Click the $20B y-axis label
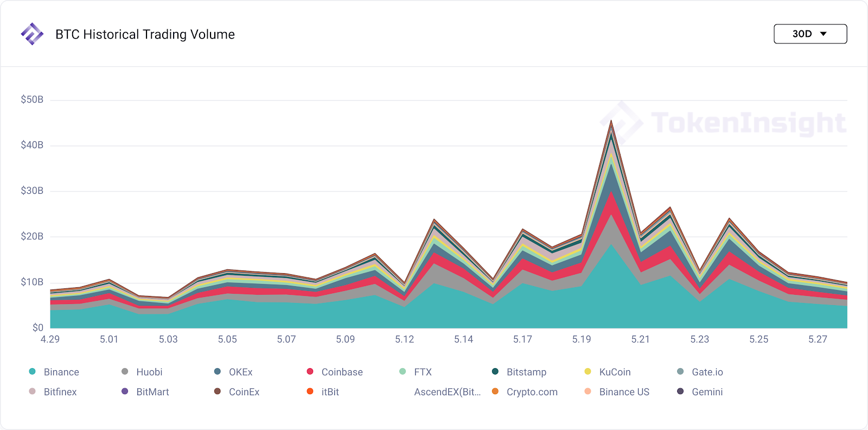Screen dimensions: 868x430 [x=32, y=236]
